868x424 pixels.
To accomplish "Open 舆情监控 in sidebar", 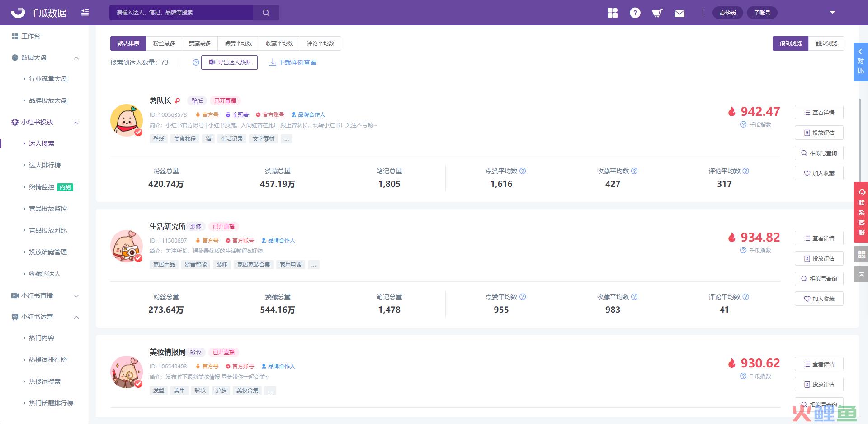I will point(42,187).
